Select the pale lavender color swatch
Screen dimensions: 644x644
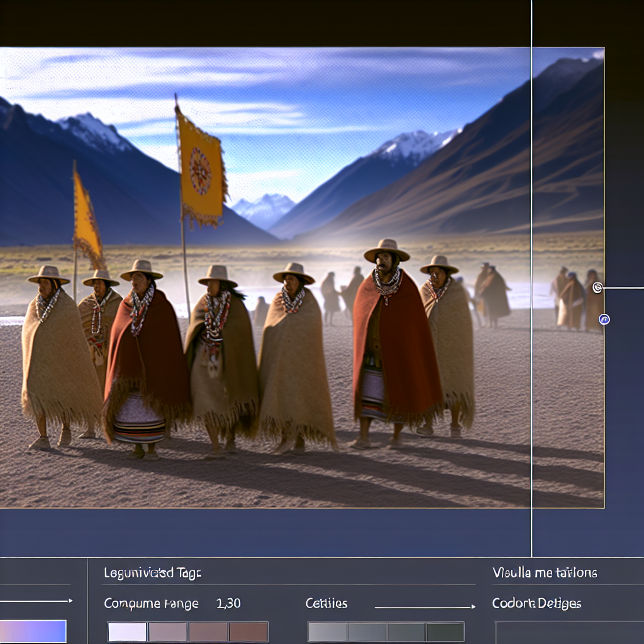click(x=127, y=632)
